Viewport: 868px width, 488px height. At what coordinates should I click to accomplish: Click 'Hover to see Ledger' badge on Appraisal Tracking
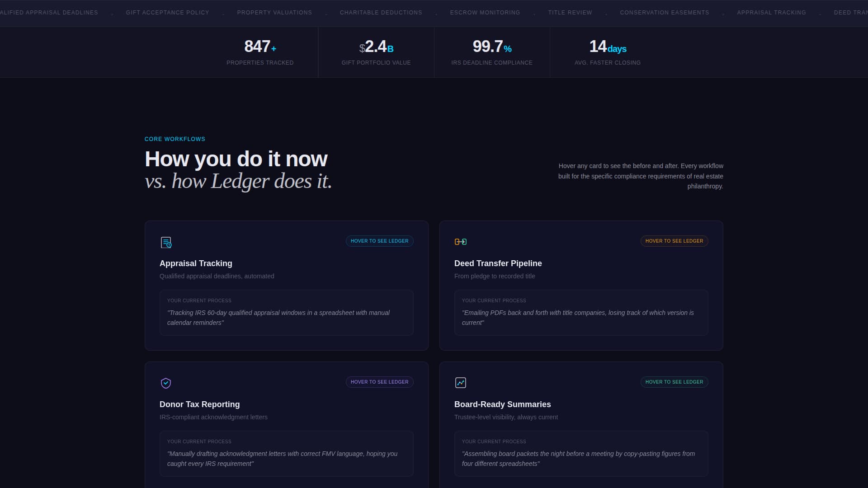[380, 241]
